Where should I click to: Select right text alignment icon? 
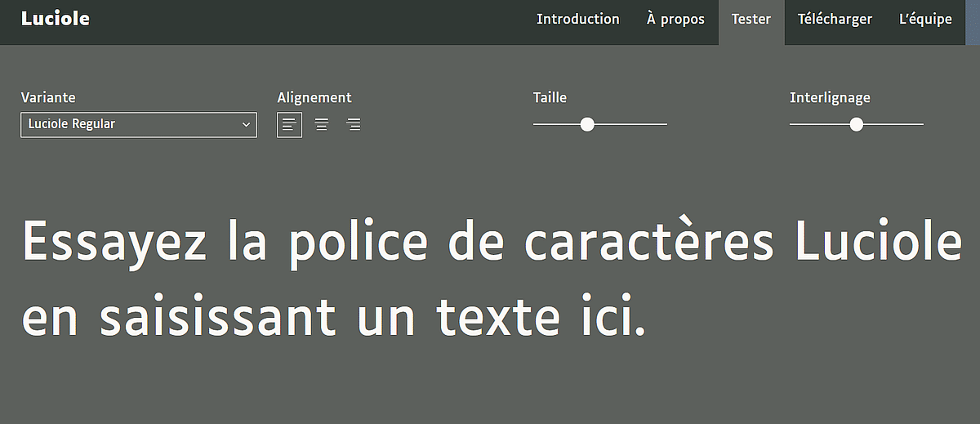click(354, 125)
